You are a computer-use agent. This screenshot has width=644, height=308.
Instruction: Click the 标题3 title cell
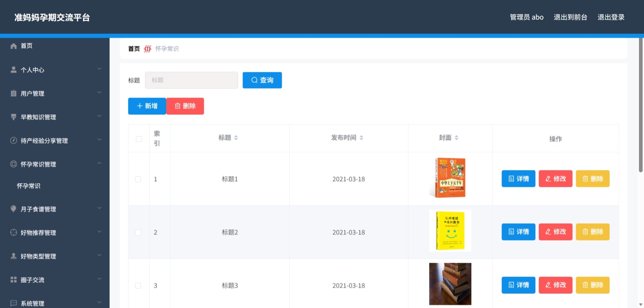pyautogui.click(x=230, y=286)
